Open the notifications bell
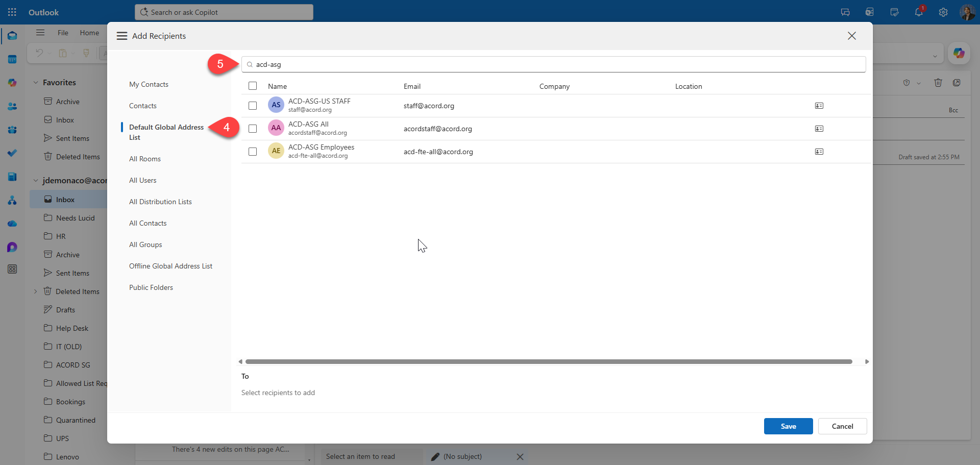Viewport: 980px width, 465px height. click(x=918, y=12)
